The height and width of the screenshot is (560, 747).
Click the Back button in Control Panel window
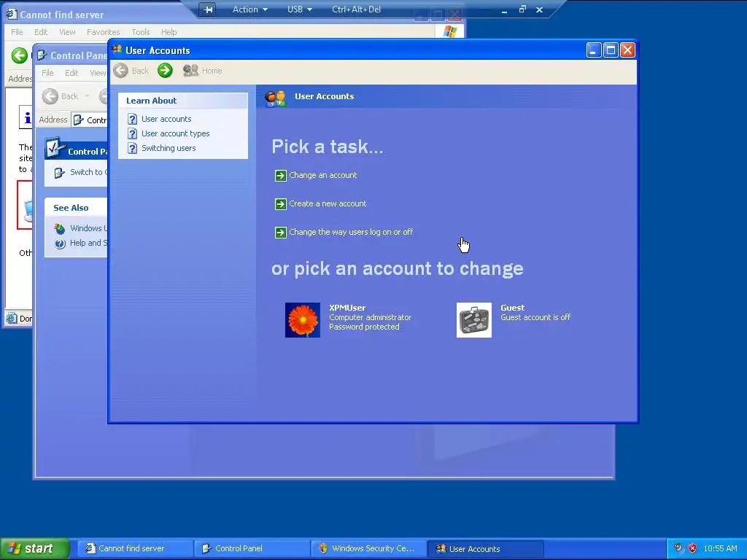point(61,96)
